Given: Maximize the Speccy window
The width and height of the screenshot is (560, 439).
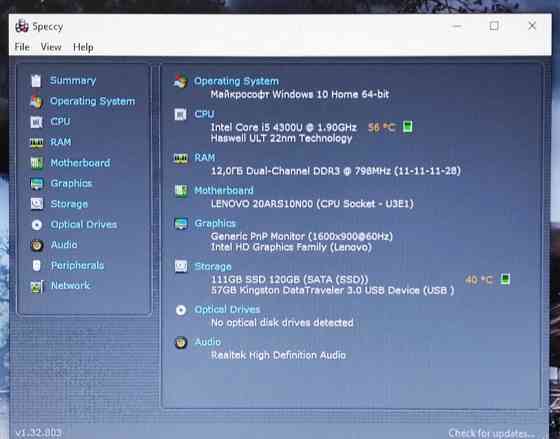Looking at the screenshot, I should pos(494,26).
